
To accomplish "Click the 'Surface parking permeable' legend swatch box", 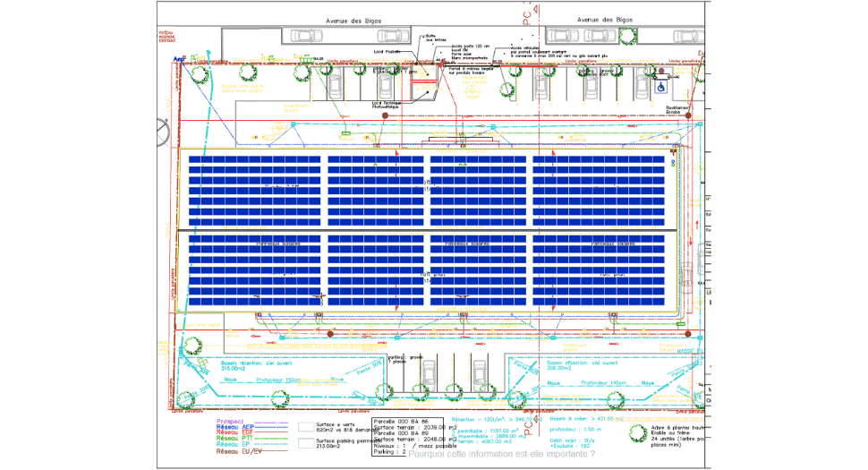I will (307, 442).
